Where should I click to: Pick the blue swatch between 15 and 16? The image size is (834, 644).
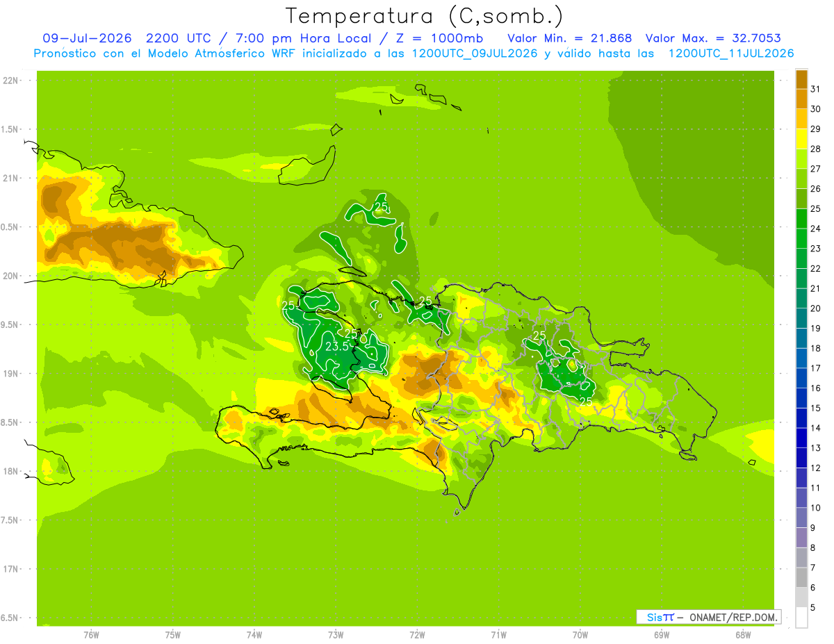click(x=801, y=398)
